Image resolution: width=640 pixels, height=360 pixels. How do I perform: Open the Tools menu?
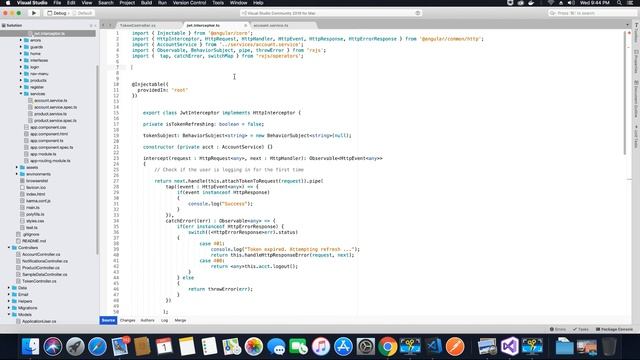pos(218,2)
